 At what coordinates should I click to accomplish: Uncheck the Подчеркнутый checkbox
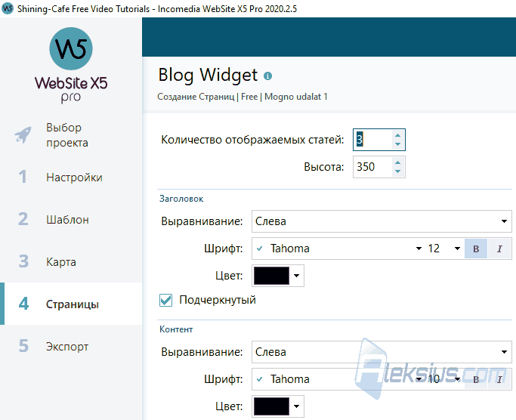click(166, 300)
